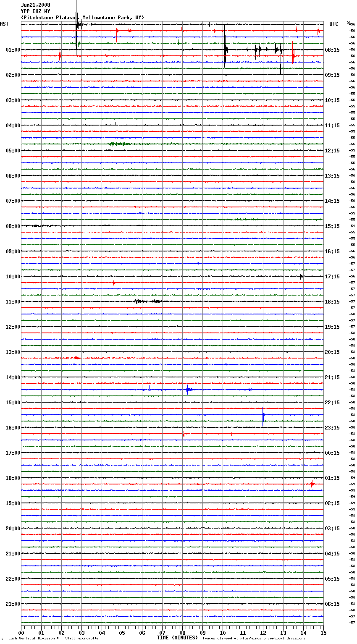Select the 16:00 MST row label

click(13, 427)
